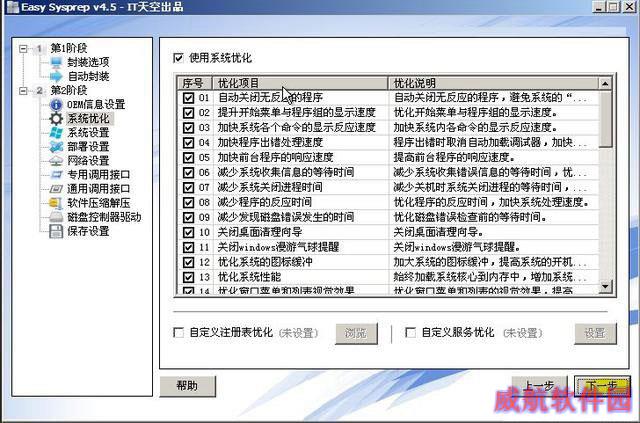Viewport: 640px width, 423px height.
Task: Uncheck item 02 提升开始菜单显示速度
Action: [188, 113]
